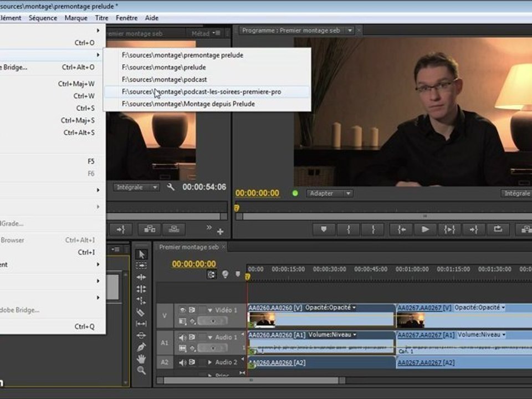Open the Fenêtre menu
The width and height of the screenshot is (532, 399).
coord(126,18)
